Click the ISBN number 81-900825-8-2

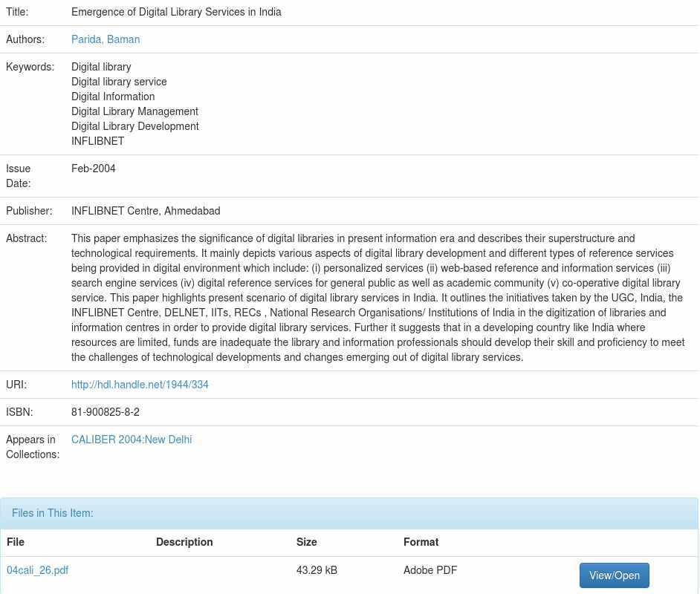click(x=106, y=412)
